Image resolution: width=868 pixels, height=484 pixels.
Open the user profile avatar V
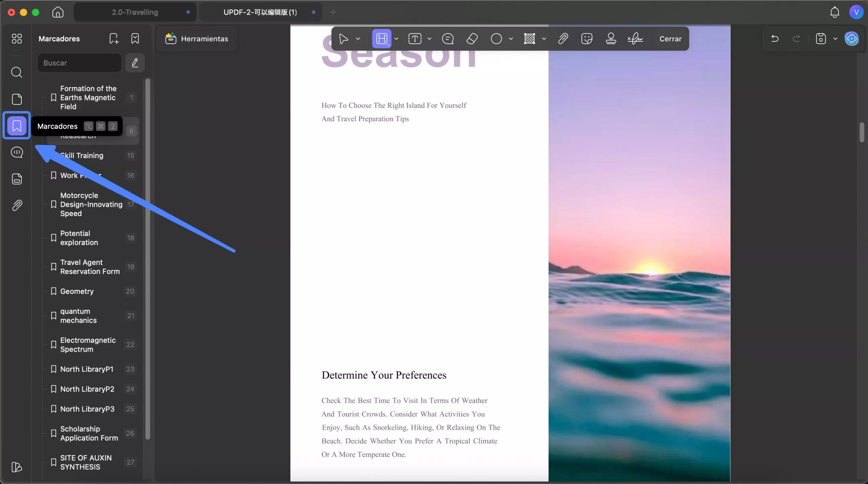856,12
